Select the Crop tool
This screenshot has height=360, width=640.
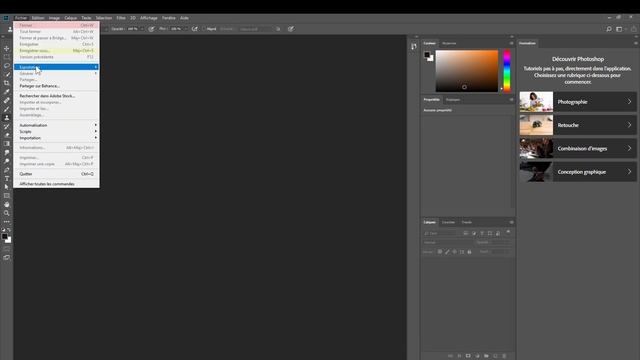pyautogui.click(x=7, y=83)
